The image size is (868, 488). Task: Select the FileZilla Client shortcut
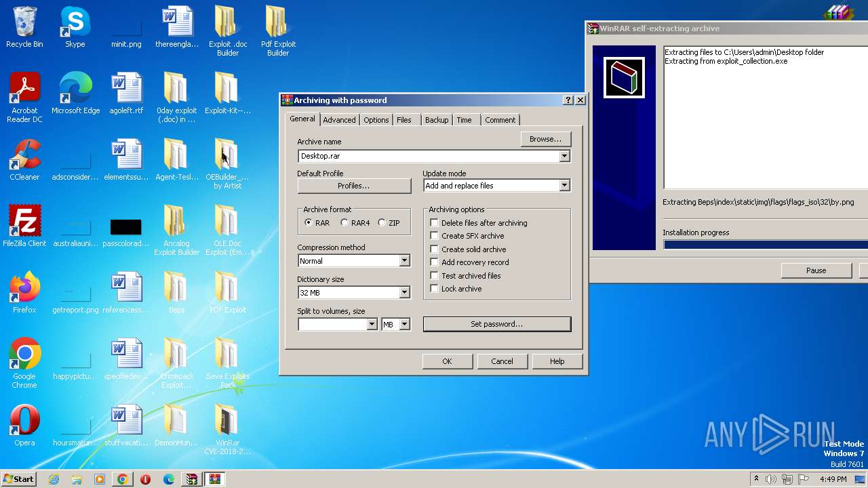click(x=24, y=226)
